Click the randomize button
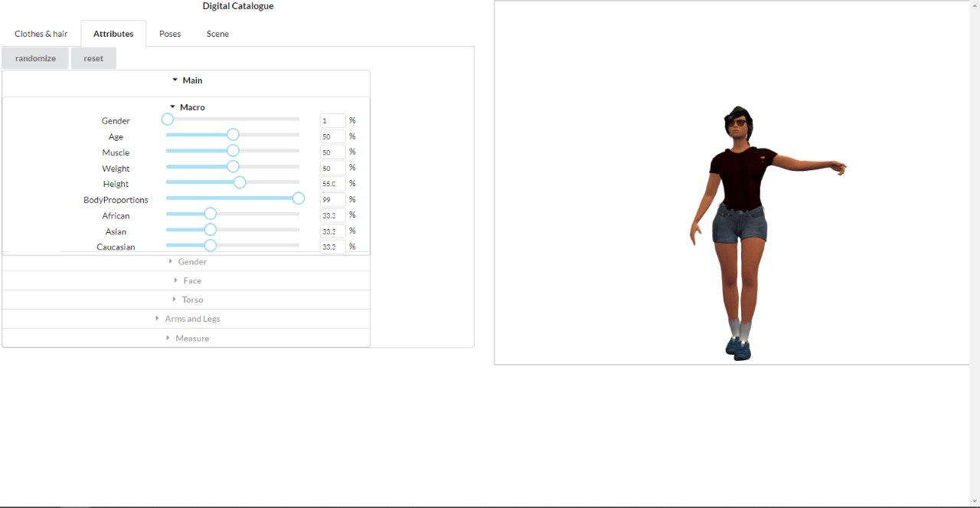 (x=34, y=57)
